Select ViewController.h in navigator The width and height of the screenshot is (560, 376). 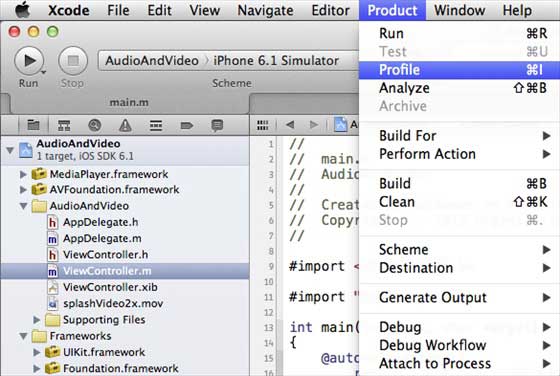pos(125,255)
